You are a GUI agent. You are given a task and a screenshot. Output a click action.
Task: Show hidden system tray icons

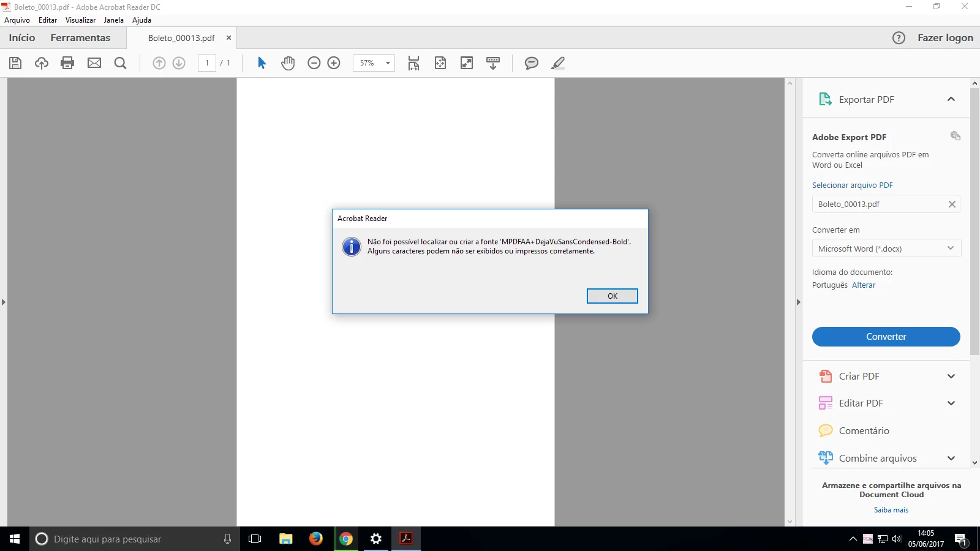[853, 539]
